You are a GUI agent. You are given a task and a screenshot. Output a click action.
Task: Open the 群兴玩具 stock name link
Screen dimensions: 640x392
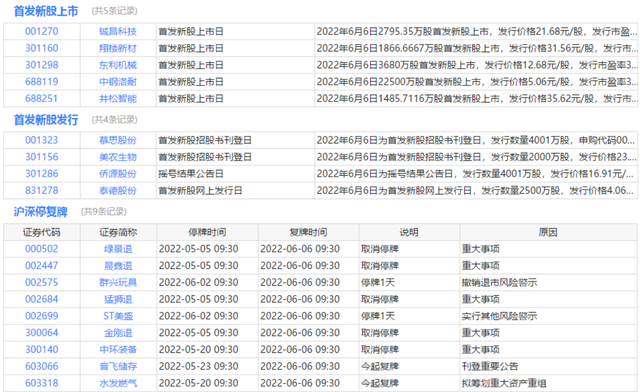click(118, 282)
